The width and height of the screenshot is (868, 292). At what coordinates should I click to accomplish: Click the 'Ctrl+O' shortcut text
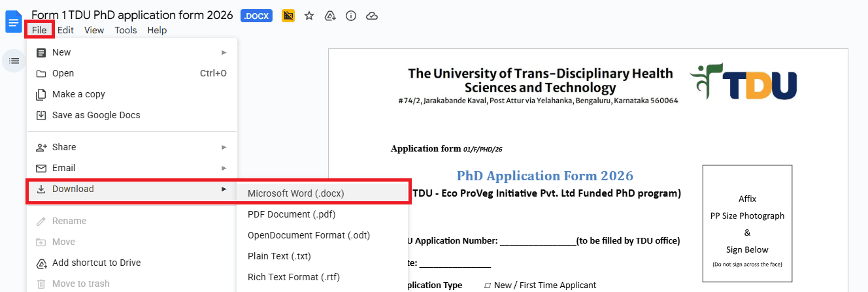click(213, 73)
